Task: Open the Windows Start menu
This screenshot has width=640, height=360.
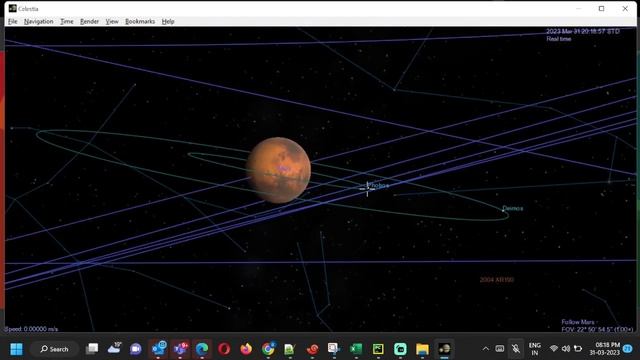Action: pyautogui.click(x=16, y=349)
